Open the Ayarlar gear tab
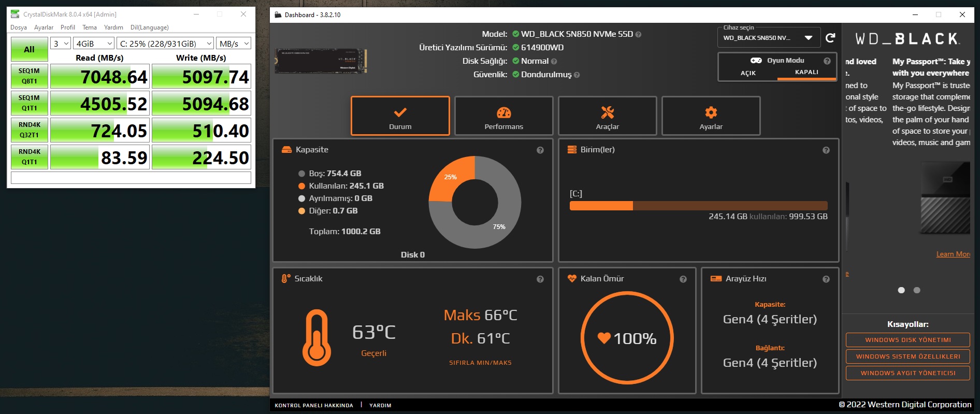The image size is (980, 414). [x=711, y=116]
